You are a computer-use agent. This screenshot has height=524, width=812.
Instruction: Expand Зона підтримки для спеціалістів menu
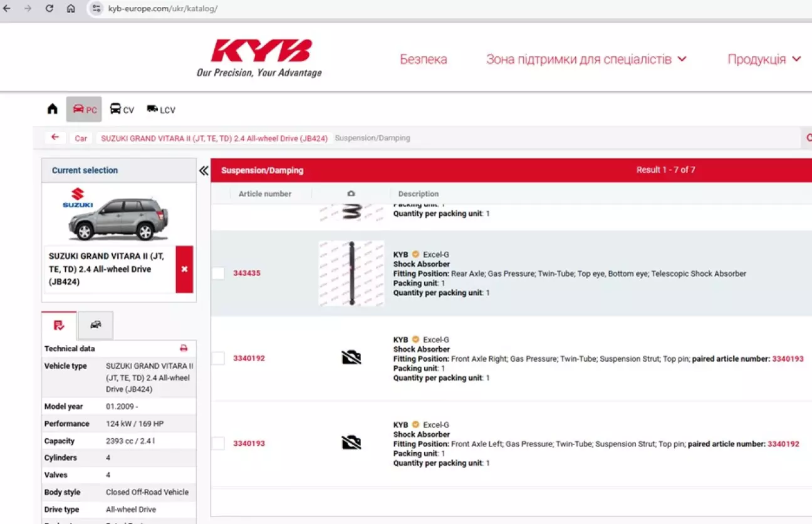coord(586,59)
